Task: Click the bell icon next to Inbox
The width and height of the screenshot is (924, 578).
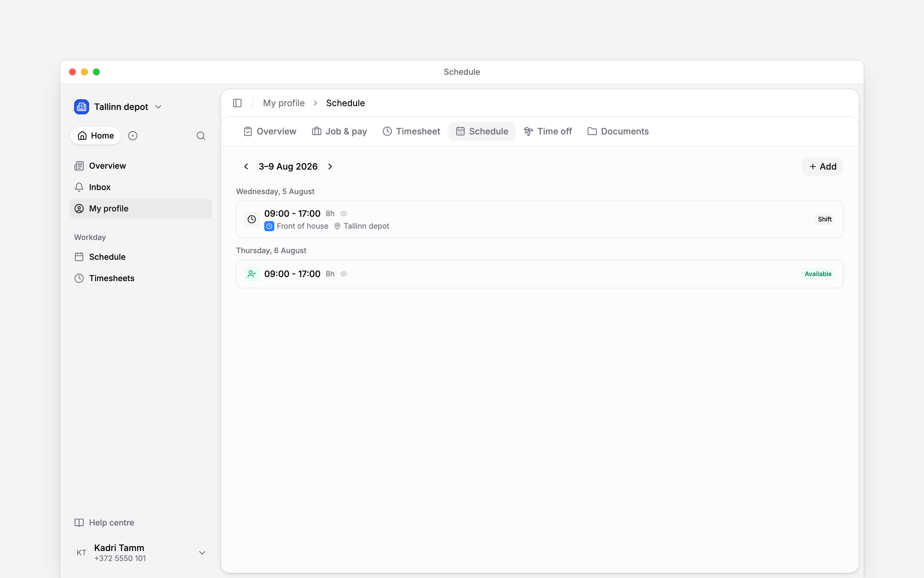Action: [79, 187]
